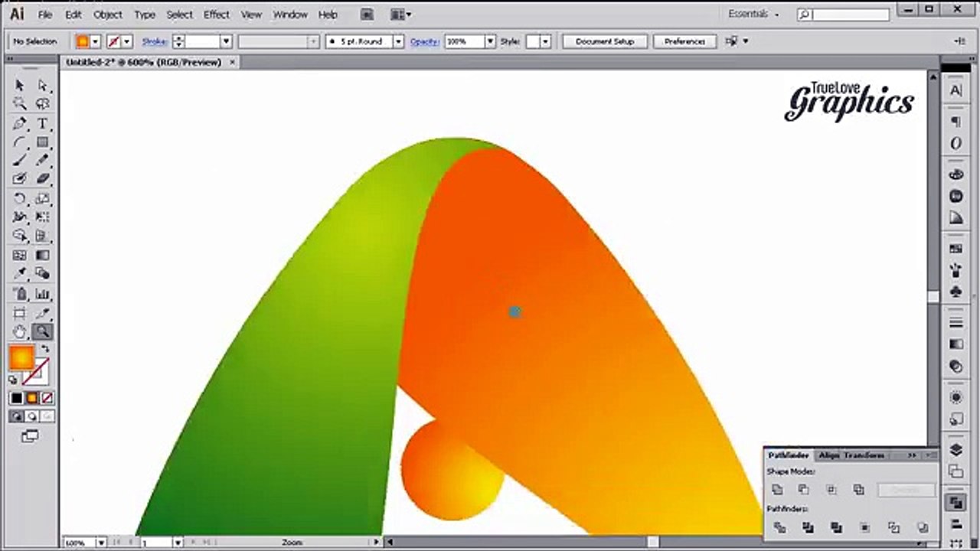Set paint mode to Color
Image resolution: width=980 pixels, height=551 pixels.
(17, 398)
